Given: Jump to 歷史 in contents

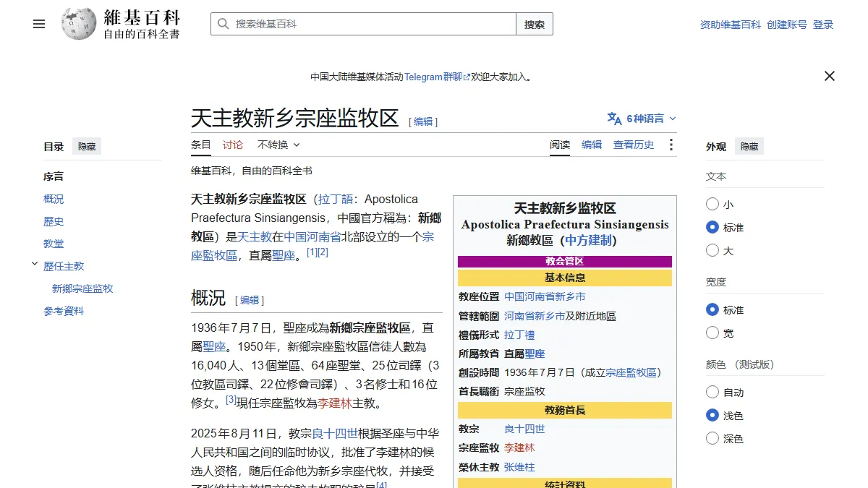Looking at the screenshot, I should (54, 221).
